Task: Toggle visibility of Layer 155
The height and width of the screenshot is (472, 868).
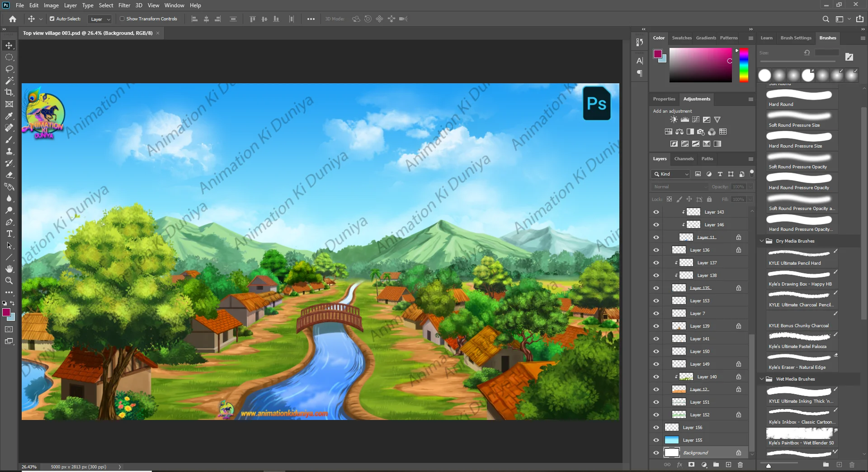Action: tap(656, 440)
